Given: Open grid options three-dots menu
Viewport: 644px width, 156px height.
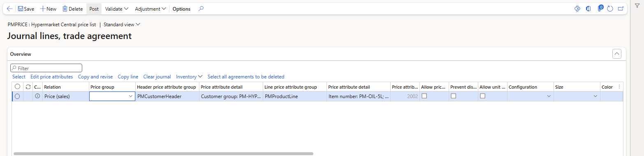Looking at the screenshot, I should (619, 87).
